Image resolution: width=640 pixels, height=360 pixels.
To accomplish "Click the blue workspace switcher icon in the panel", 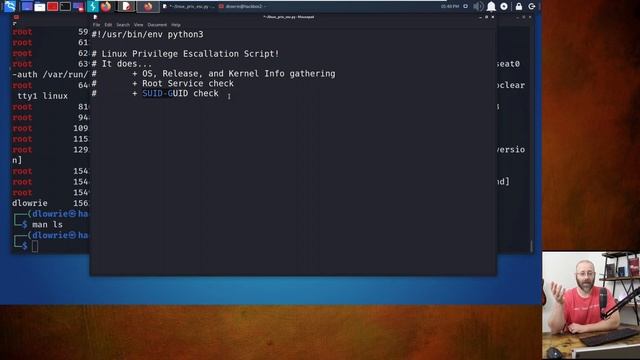I will [x=27, y=6].
